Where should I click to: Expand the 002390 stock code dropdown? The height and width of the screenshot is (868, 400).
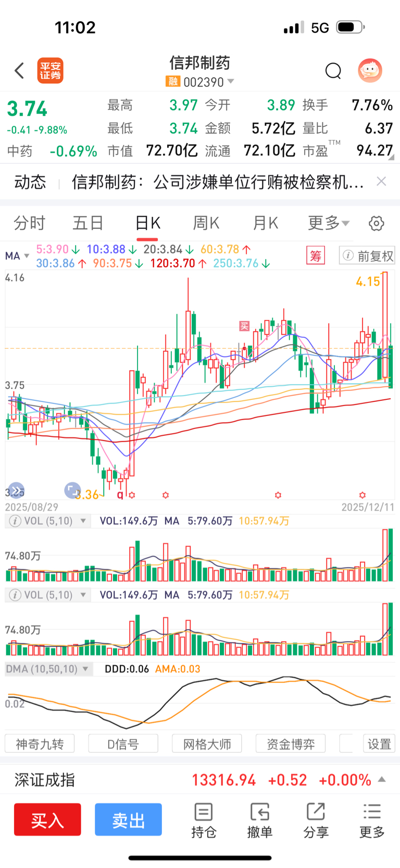[x=231, y=81]
